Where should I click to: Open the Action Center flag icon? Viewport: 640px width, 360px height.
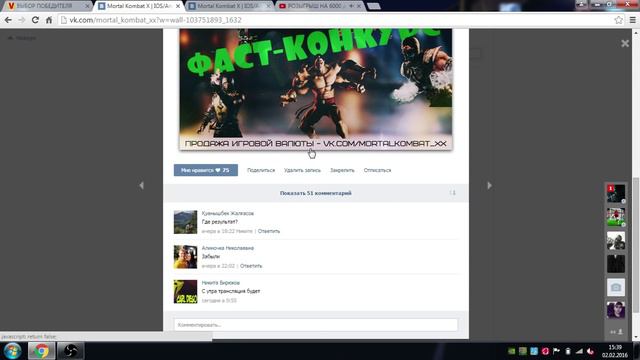(x=556, y=351)
